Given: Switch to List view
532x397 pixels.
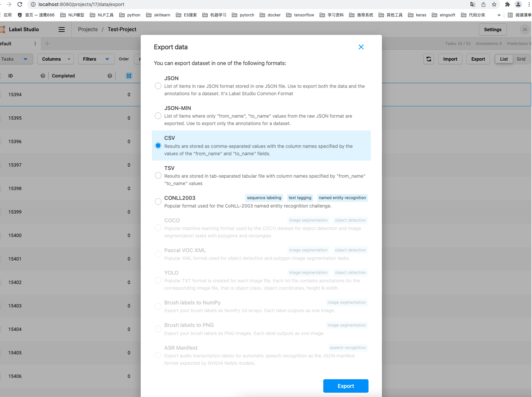Looking at the screenshot, I should click(504, 59).
